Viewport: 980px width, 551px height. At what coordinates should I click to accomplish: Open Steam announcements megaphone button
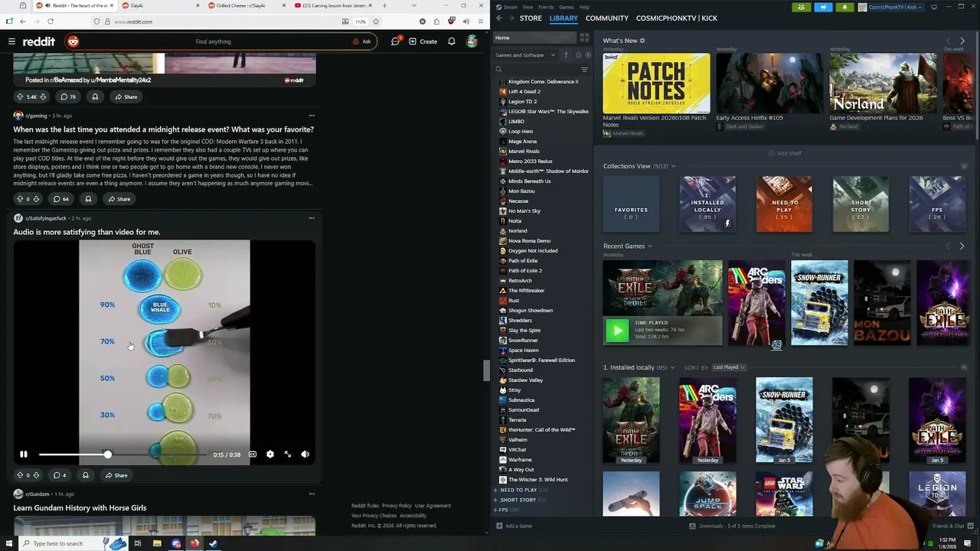click(x=823, y=7)
